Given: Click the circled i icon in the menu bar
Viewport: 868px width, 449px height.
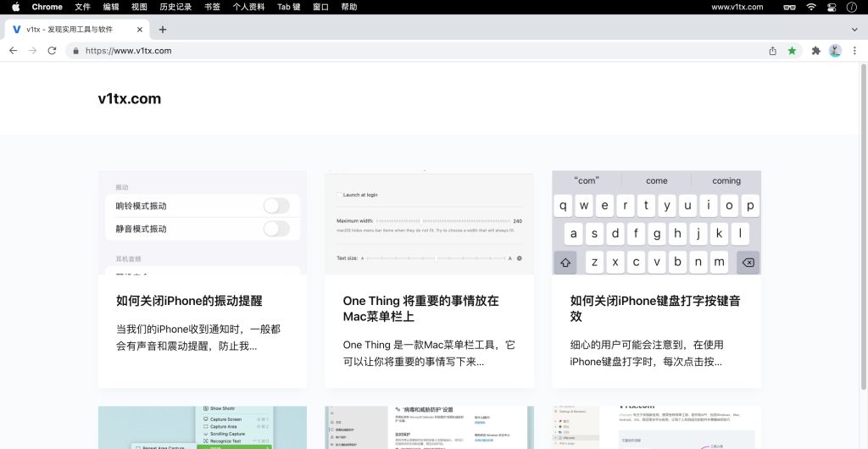Looking at the screenshot, I should pos(852,7).
